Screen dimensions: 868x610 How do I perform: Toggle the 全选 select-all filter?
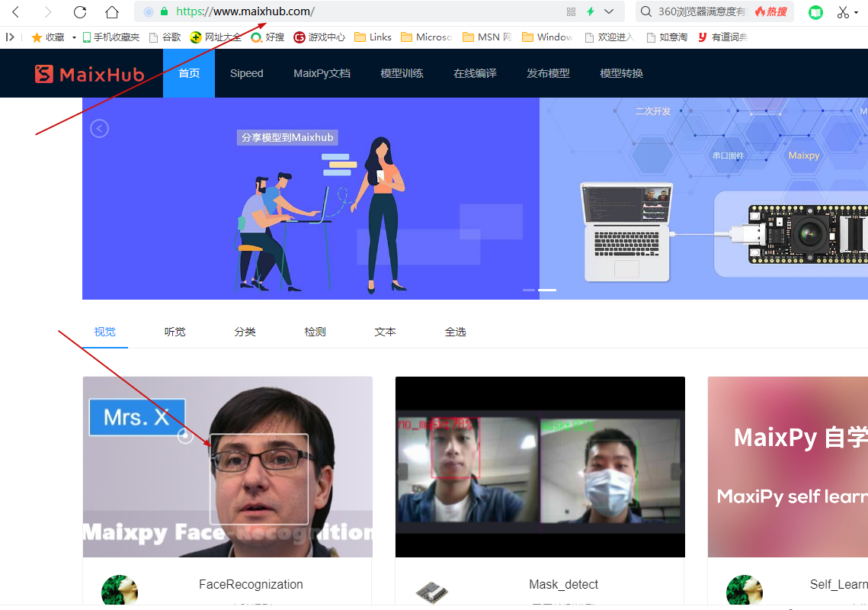coord(455,332)
